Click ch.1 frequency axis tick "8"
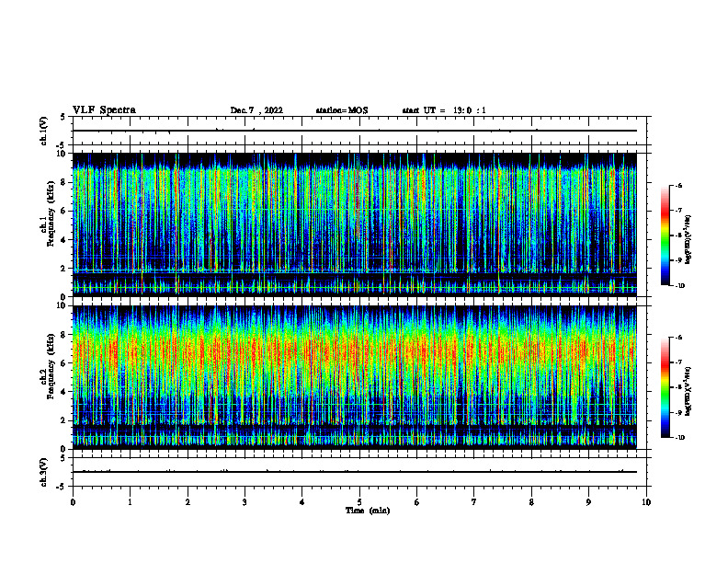Screen dimensions: 728x563 tap(64, 182)
